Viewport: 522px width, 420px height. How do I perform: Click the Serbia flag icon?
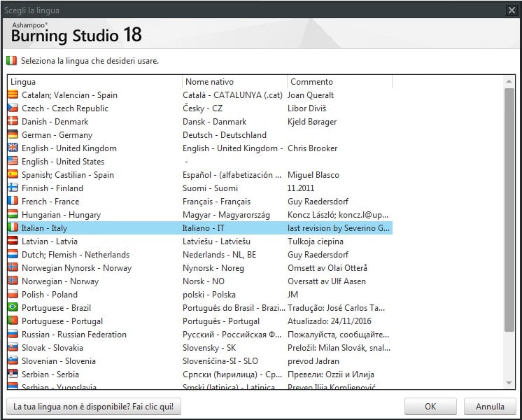pyautogui.click(x=13, y=374)
